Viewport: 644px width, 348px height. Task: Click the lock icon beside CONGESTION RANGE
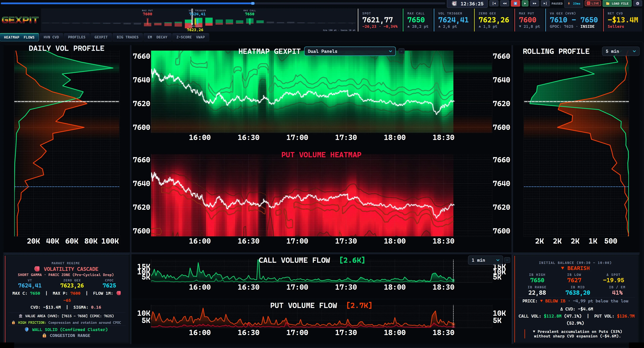coord(44,336)
